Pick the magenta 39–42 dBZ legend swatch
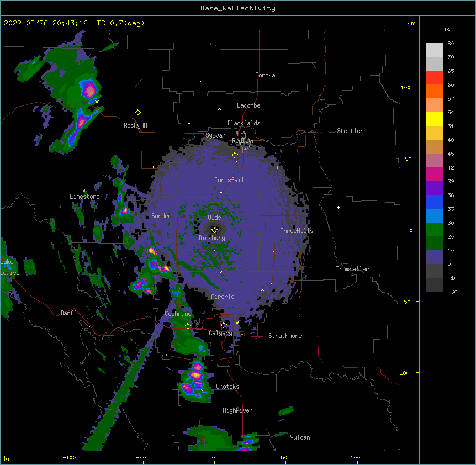Screen dimensions: 476x465 pyautogui.click(x=434, y=174)
